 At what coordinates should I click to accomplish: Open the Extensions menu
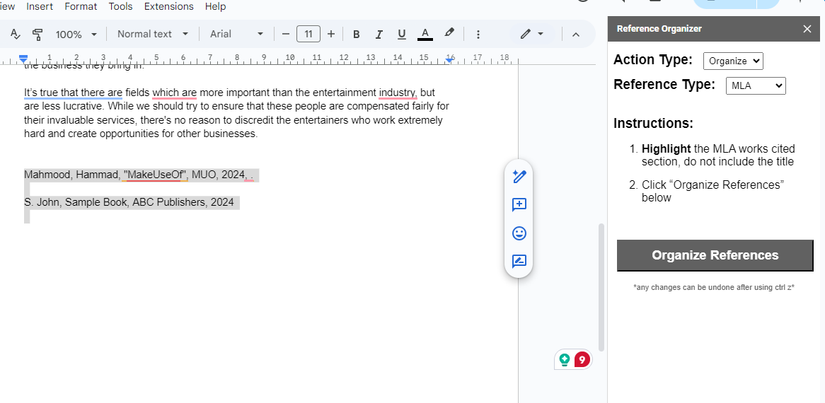[168, 6]
